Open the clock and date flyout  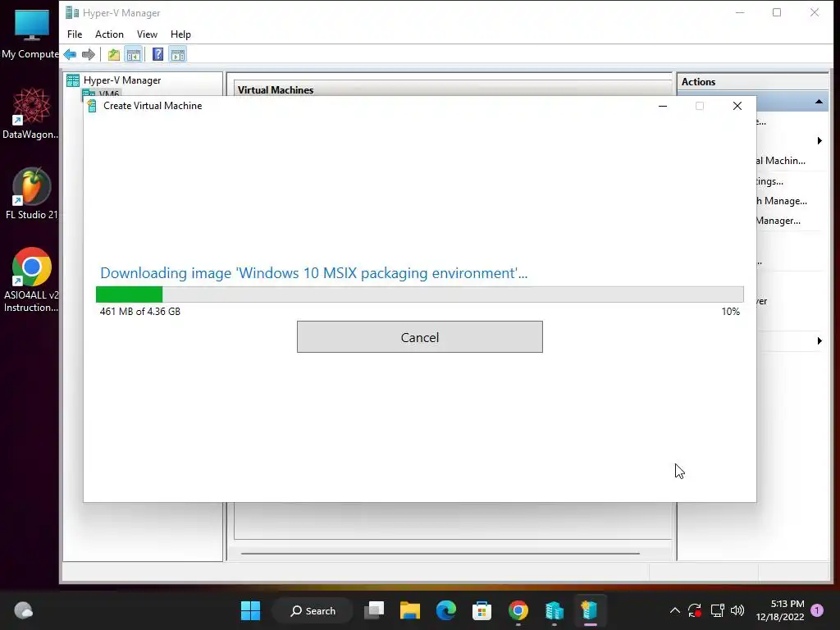(780, 610)
